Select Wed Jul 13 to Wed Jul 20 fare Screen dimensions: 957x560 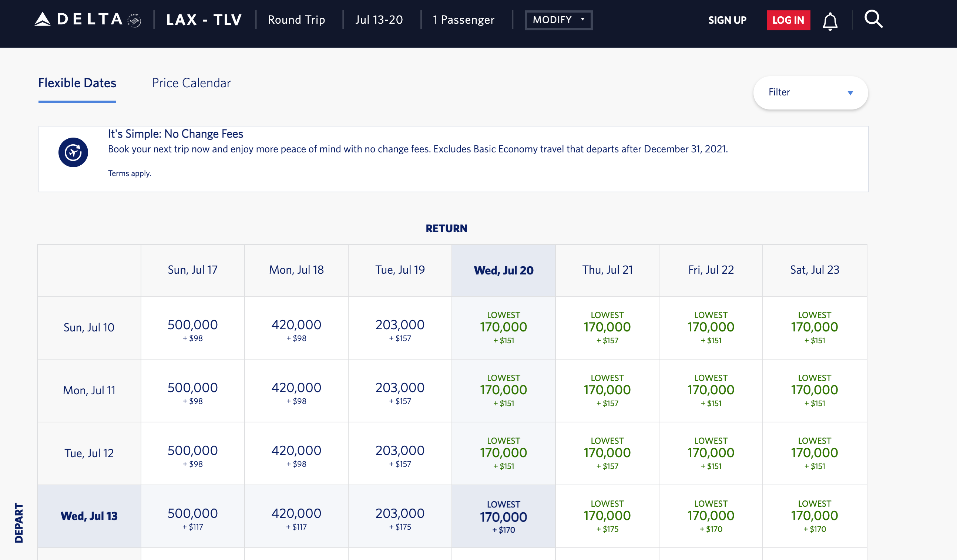503,517
